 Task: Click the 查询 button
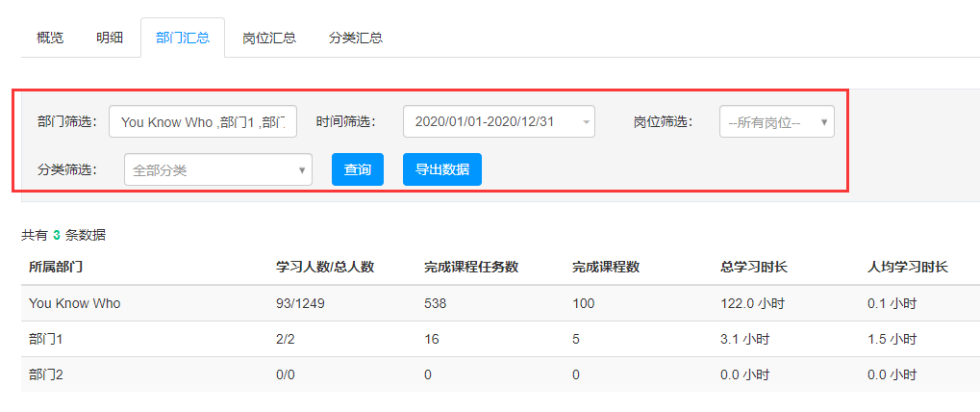tap(358, 169)
